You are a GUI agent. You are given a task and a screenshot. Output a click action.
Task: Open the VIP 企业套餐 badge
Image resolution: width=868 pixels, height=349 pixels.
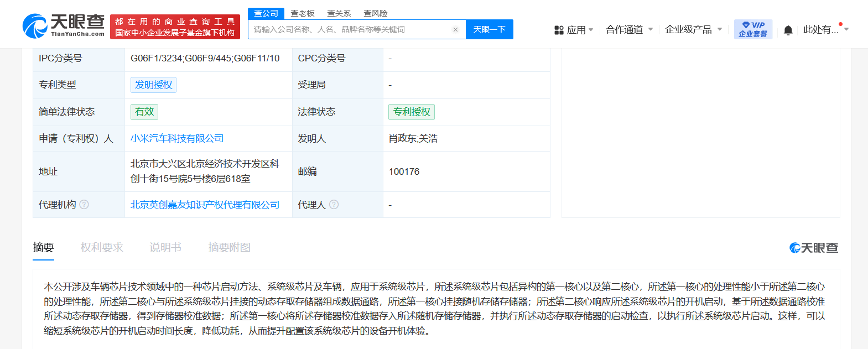pyautogui.click(x=753, y=29)
